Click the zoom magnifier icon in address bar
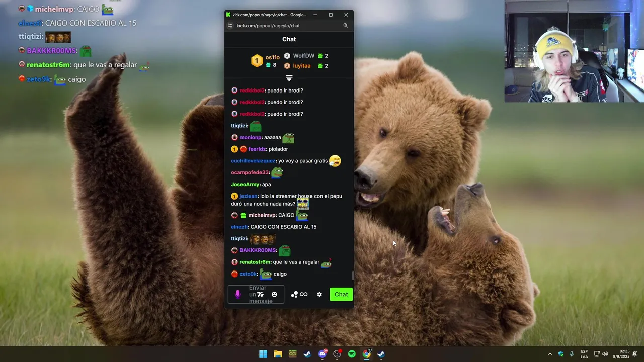Image resolution: width=644 pixels, height=362 pixels. (346, 25)
